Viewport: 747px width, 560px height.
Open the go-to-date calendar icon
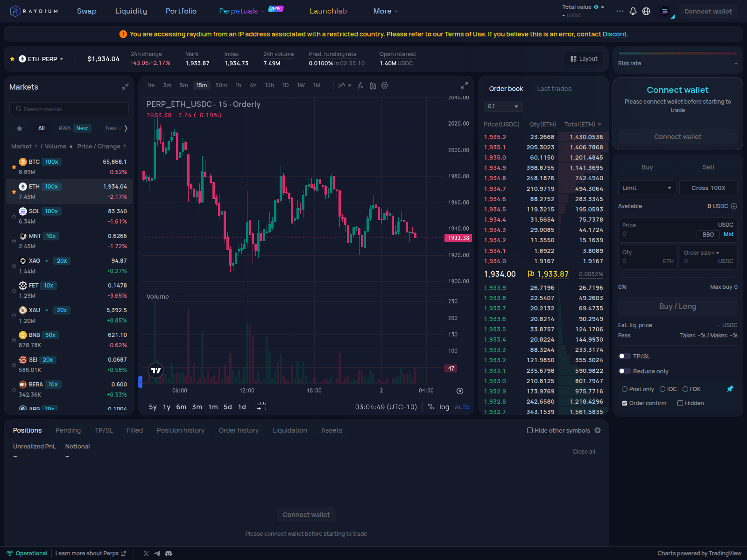tap(262, 406)
